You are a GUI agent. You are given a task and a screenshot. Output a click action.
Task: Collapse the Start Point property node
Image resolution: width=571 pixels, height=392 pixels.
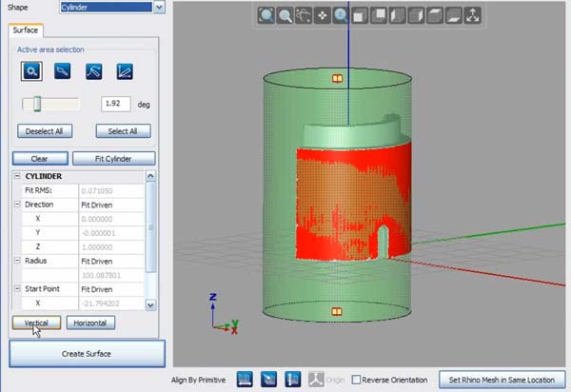coord(17,288)
